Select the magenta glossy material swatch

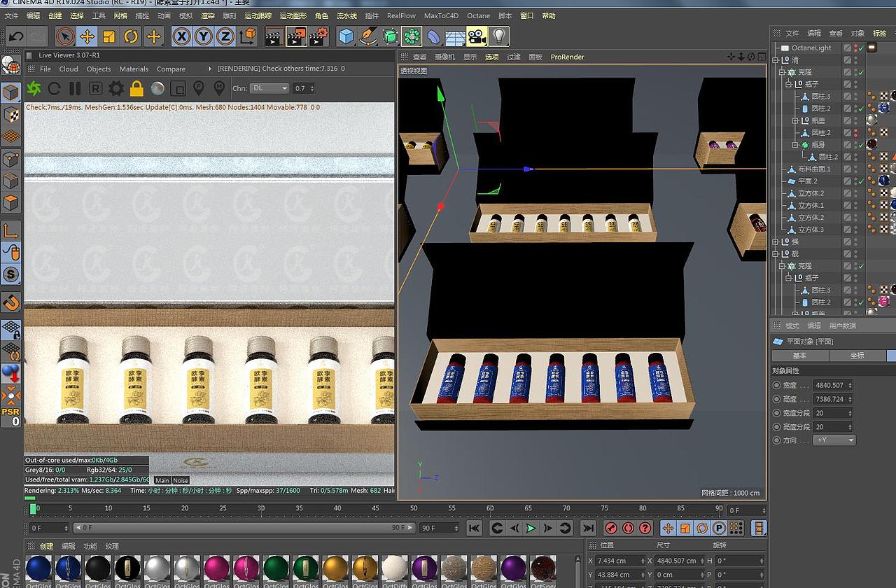[x=216, y=568]
